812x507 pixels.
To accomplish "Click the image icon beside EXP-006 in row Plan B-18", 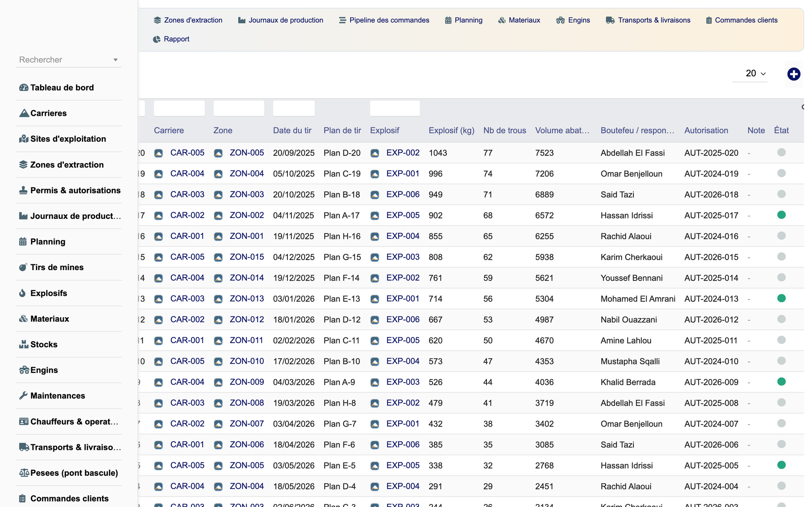I will (375, 195).
